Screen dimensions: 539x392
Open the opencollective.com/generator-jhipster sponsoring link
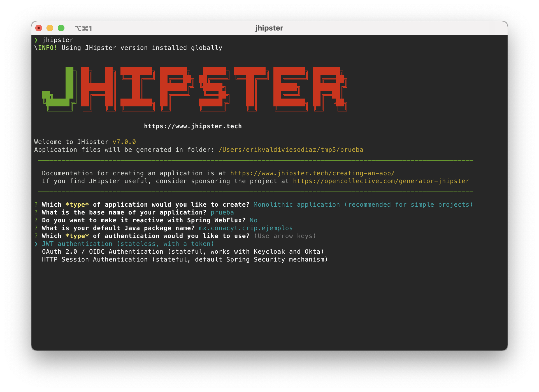point(381,181)
